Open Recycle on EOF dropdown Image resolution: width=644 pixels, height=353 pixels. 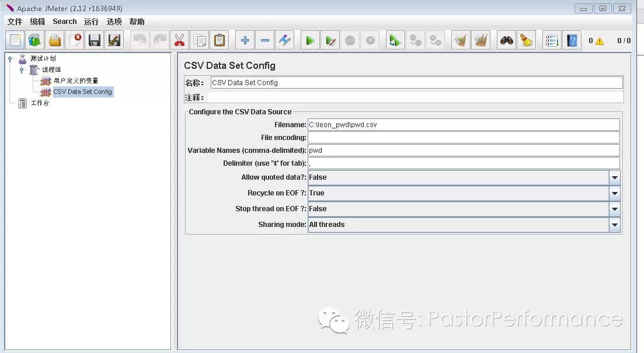[614, 193]
